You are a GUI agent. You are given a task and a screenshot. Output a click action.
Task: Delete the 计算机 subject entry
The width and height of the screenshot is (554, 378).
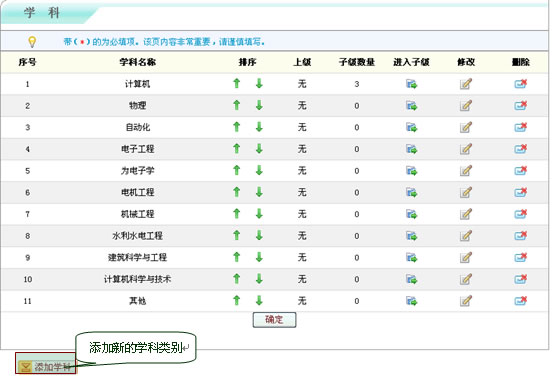(x=520, y=84)
